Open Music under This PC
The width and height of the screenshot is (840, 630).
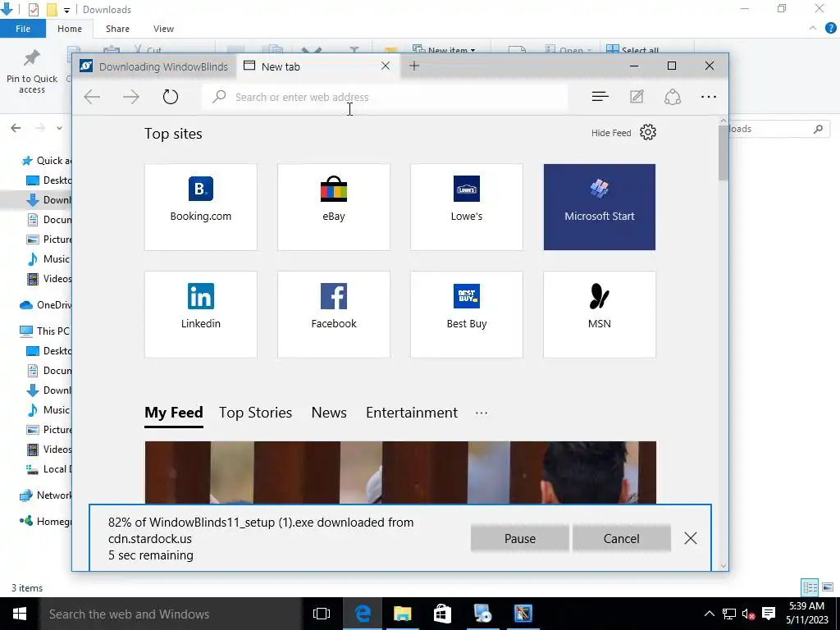pyautogui.click(x=48, y=410)
